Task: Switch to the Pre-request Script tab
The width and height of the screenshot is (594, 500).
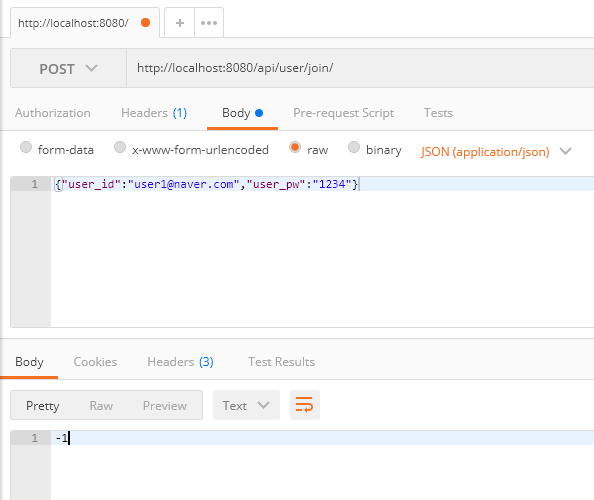Action: click(343, 113)
